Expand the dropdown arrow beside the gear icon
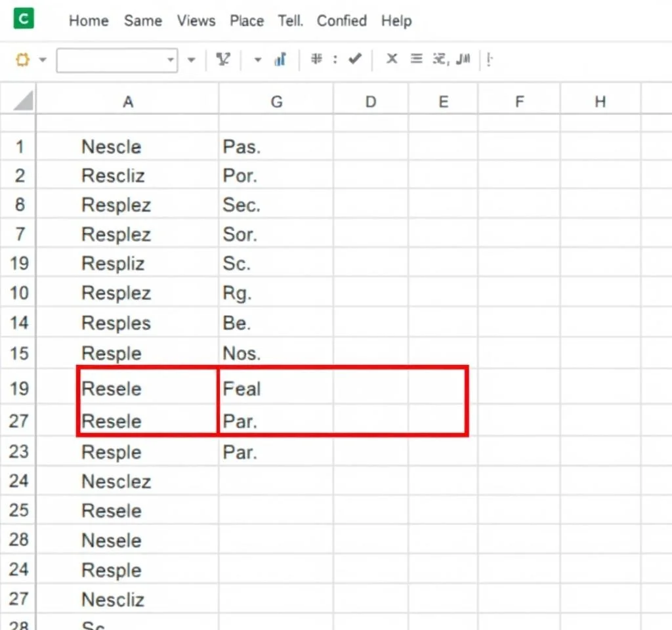 (x=43, y=60)
